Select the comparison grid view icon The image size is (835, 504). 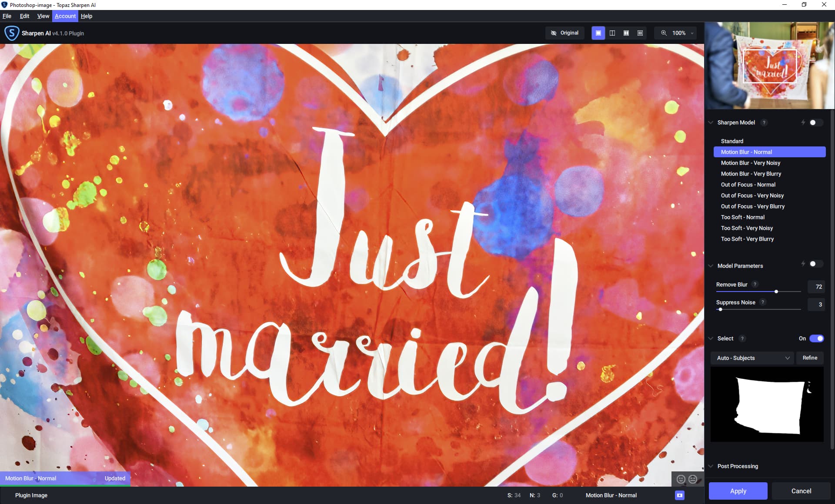640,33
